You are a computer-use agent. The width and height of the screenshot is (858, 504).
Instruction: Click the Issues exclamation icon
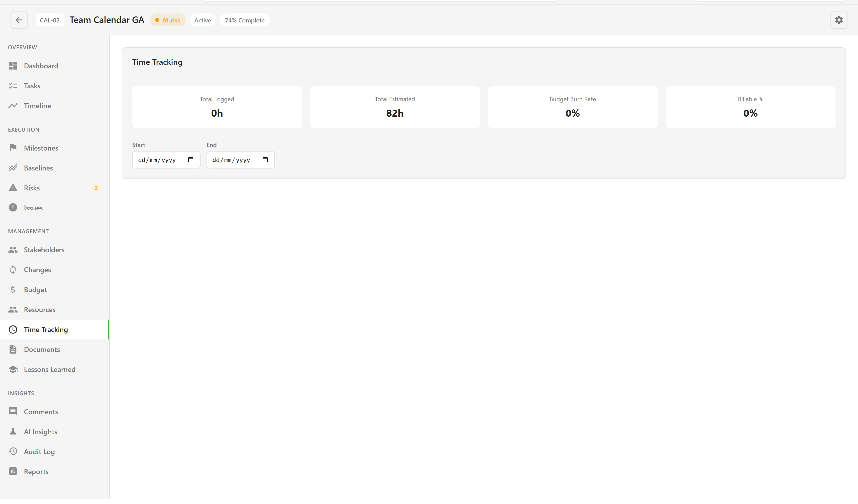13,208
